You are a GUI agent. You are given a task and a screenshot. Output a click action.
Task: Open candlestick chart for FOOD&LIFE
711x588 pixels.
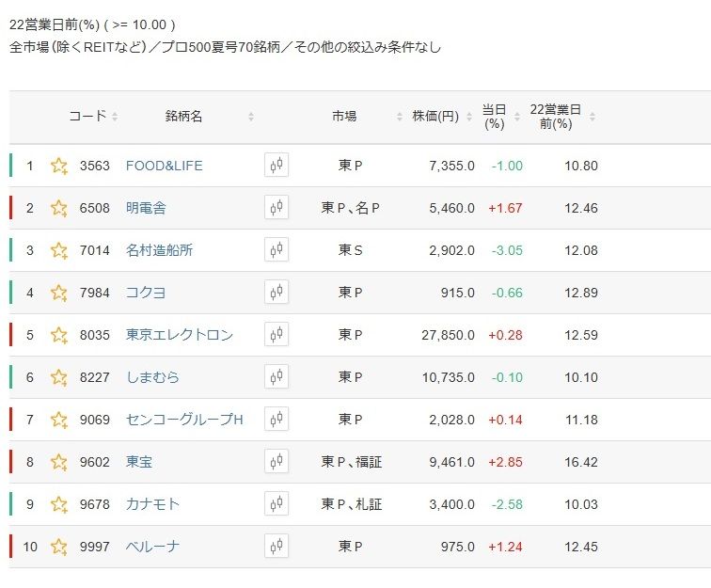pos(276,165)
